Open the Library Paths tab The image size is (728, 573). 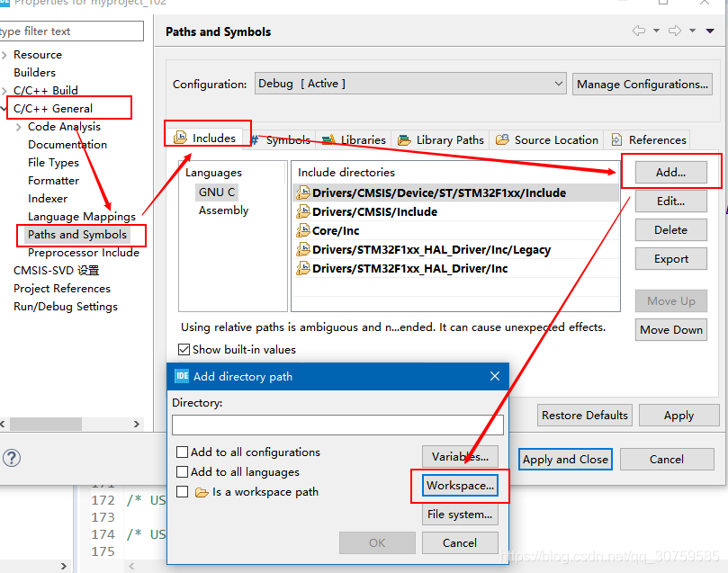(x=441, y=139)
